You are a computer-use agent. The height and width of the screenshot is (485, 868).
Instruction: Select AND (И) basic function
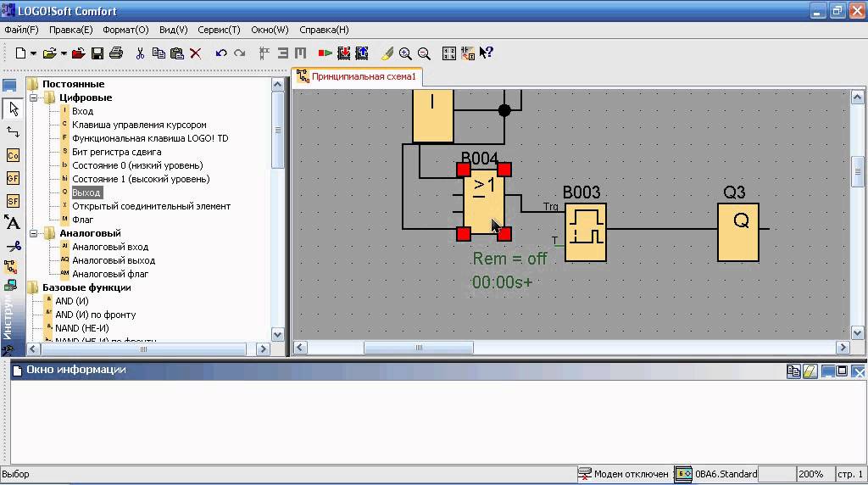point(71,301)
